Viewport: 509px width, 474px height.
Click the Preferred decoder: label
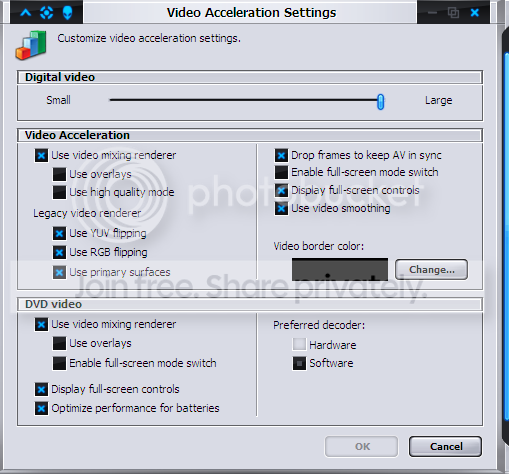pos(319,325)
